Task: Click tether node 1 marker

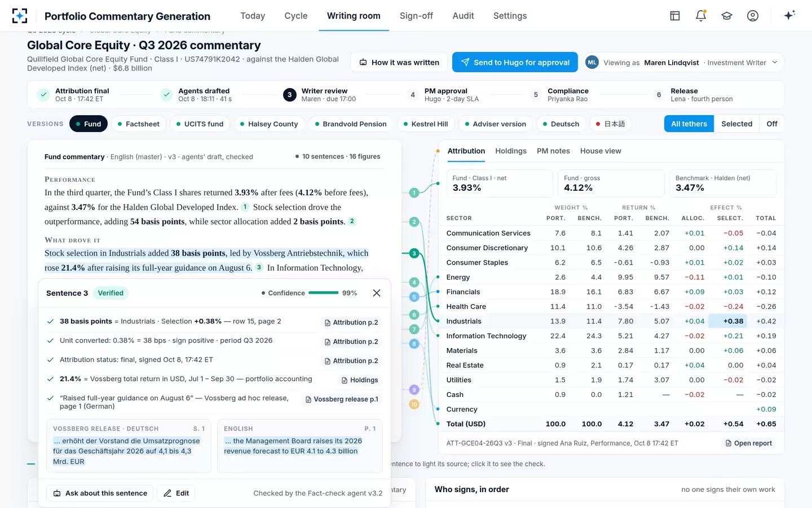Action: click(x=414, y=193)
